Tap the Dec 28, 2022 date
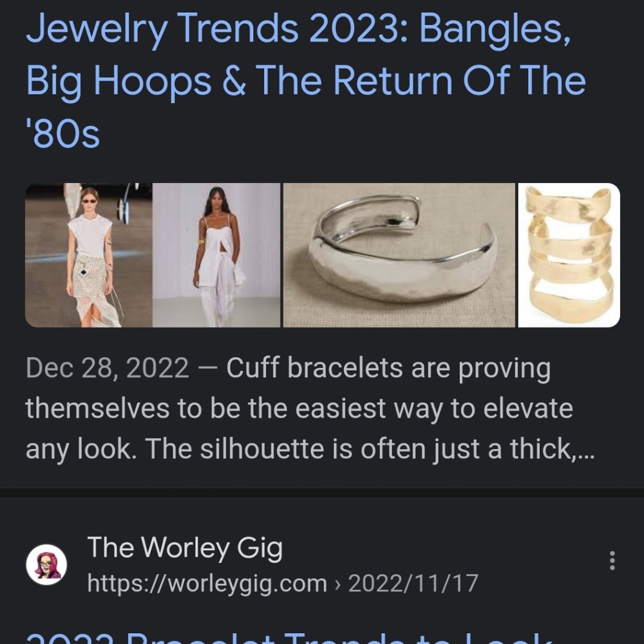644x644 pixels. pos(108,368)
